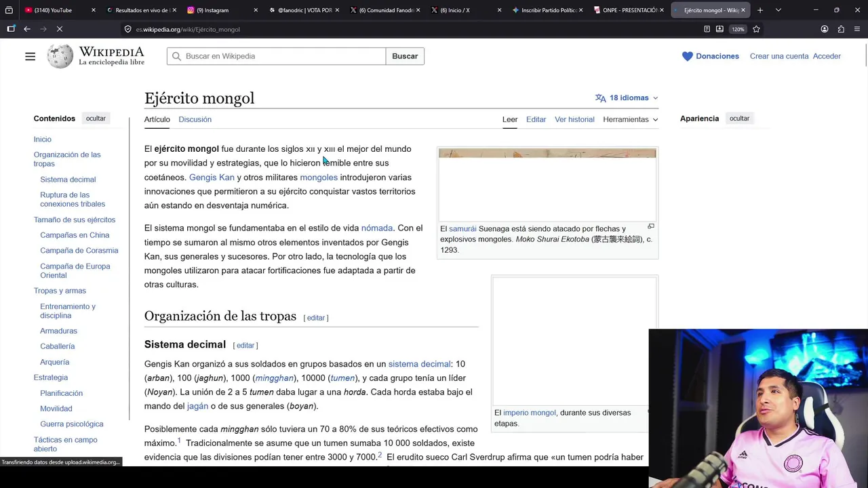
Task: Jump to Inicio in the contents
Action: (43, 140)
